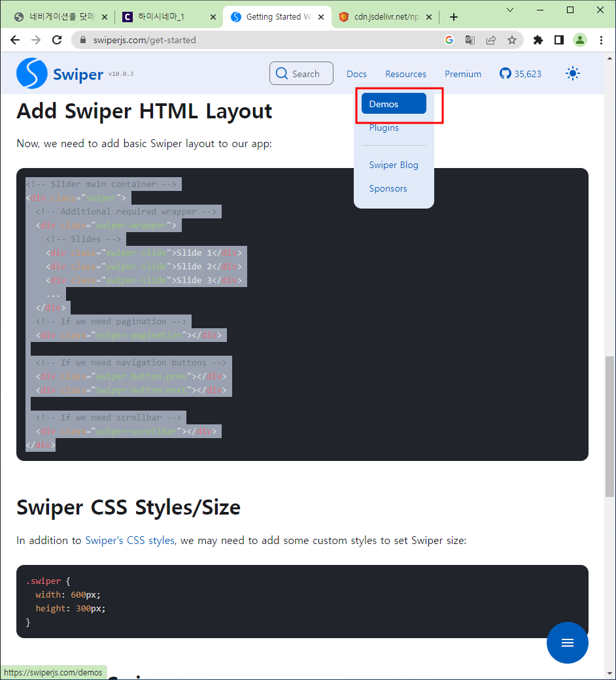Screen dimensions: 616x680
Task: Reload the current page
Action: click(x=57, y=40)
